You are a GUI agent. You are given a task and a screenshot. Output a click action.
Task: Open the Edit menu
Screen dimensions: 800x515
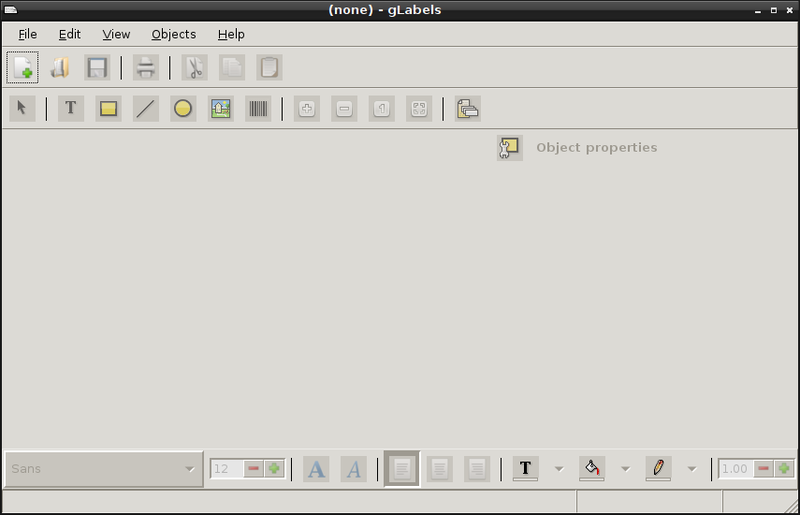click(x=69, y=34)
